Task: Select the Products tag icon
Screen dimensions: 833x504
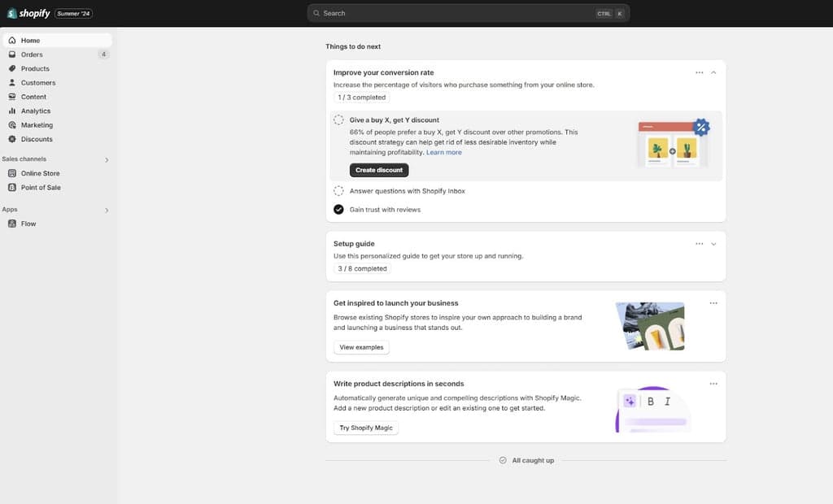Action: 12,68
